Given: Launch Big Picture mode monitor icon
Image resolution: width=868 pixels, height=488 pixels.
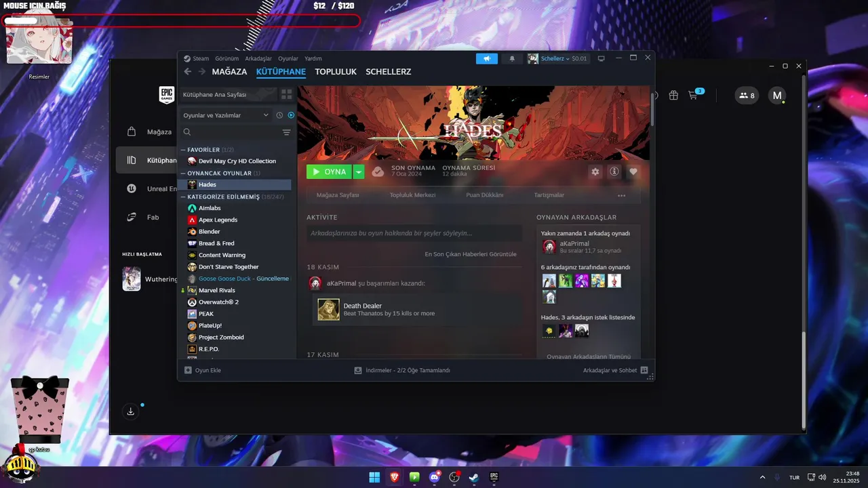Looking at the screenshot, I should 601,58.
